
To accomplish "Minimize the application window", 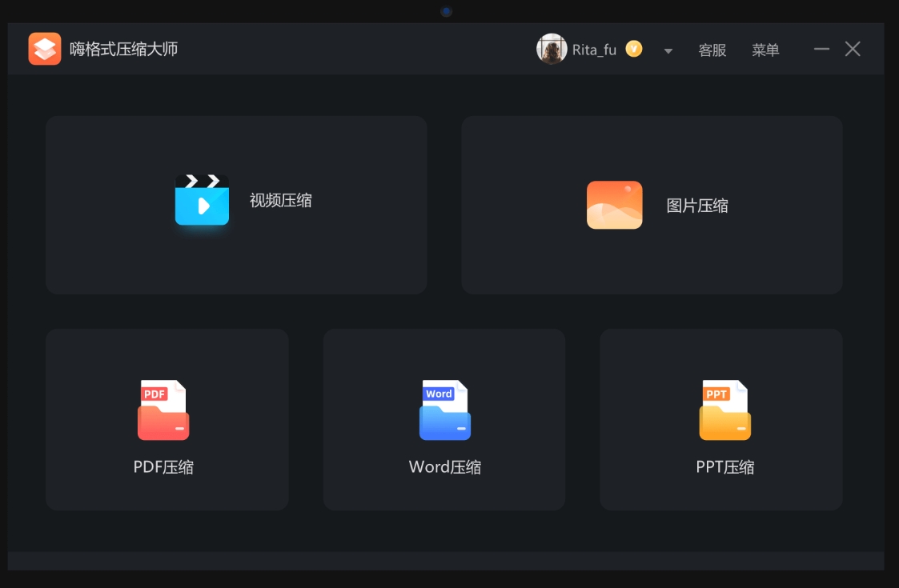I will 821,49.
